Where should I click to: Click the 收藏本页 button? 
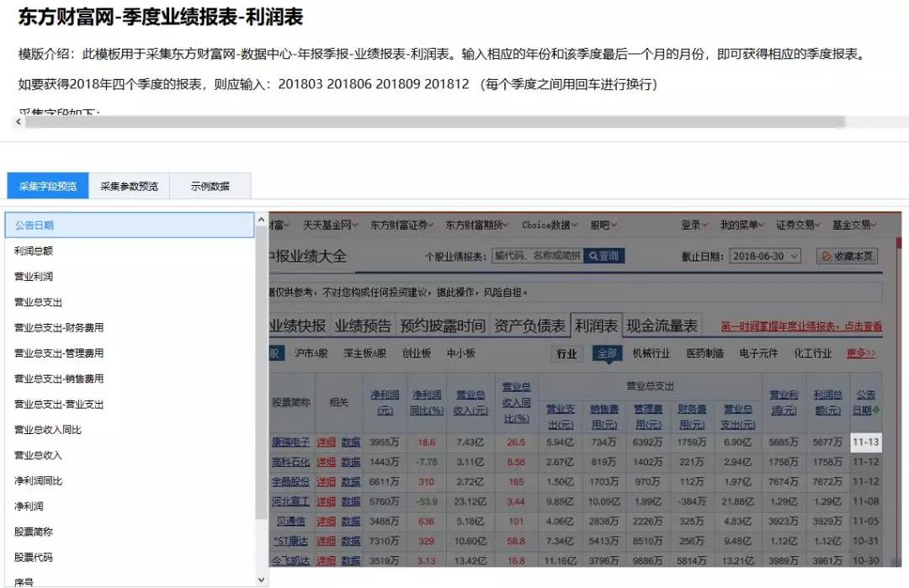pos(847,256)
